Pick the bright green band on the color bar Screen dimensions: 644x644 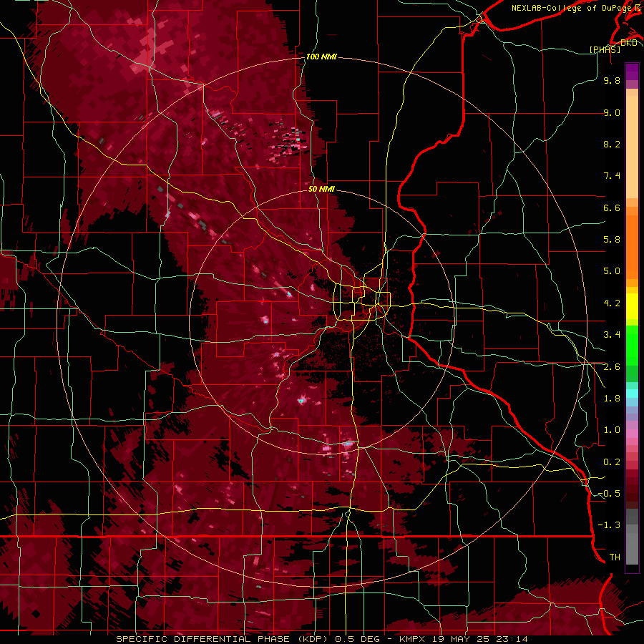(632, 346)
